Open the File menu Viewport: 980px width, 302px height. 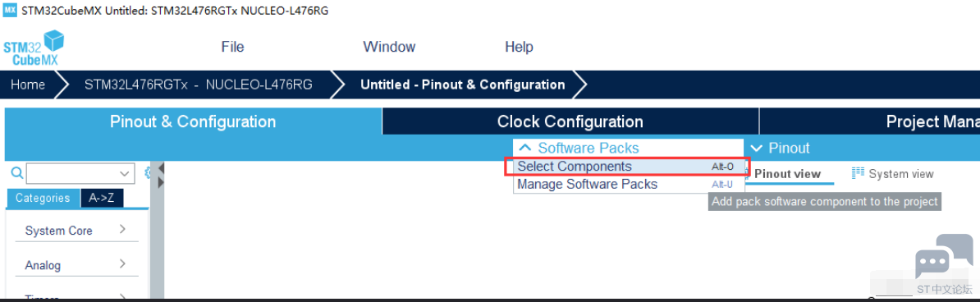point(232,47)
